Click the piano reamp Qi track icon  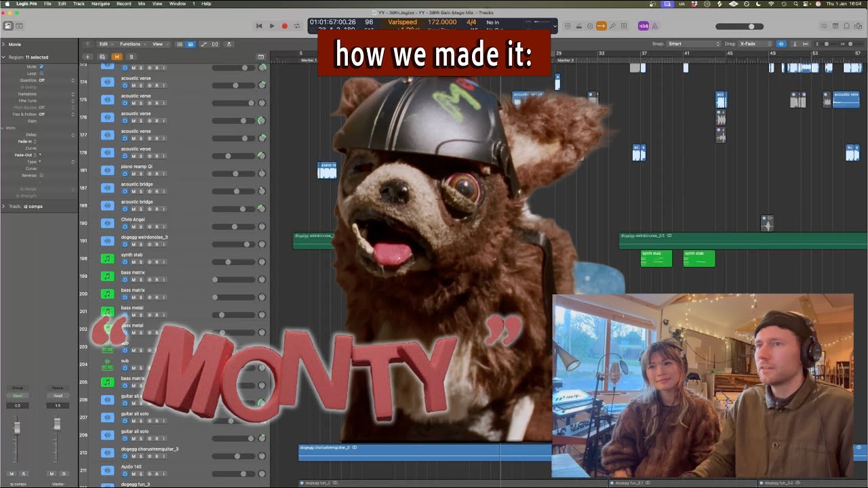(107, 170)
